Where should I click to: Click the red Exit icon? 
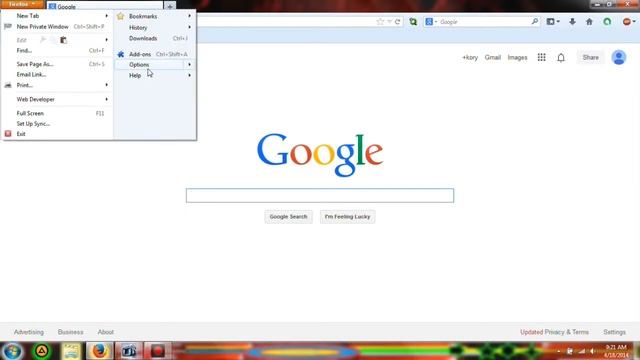(x=8, y=134)
